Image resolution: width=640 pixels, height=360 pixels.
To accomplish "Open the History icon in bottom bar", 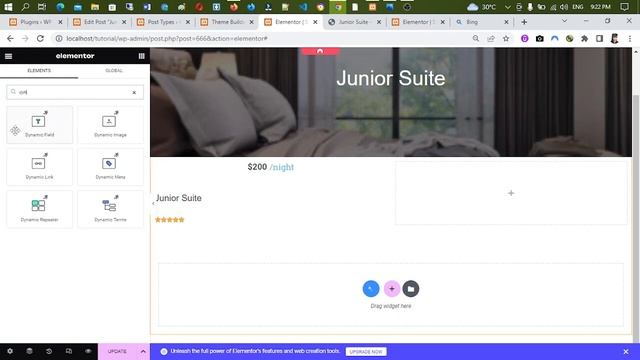I will [49, 351].
